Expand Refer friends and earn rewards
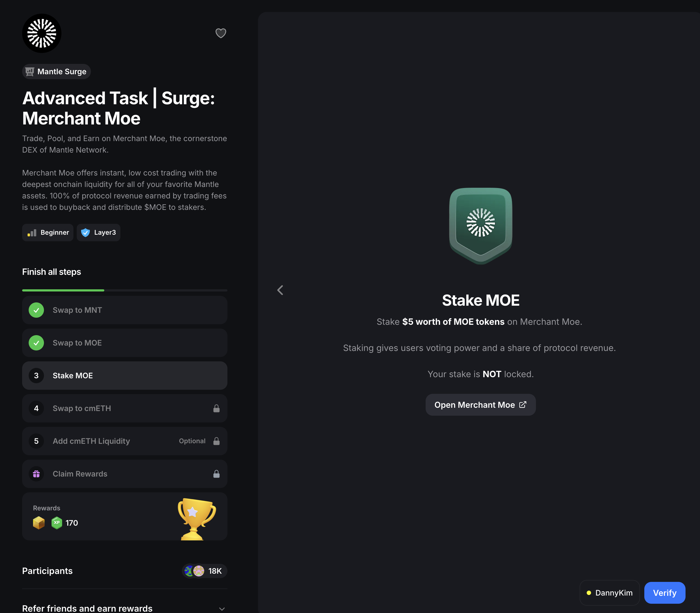Screen dimensions: 700x613 tap(222, 609)
